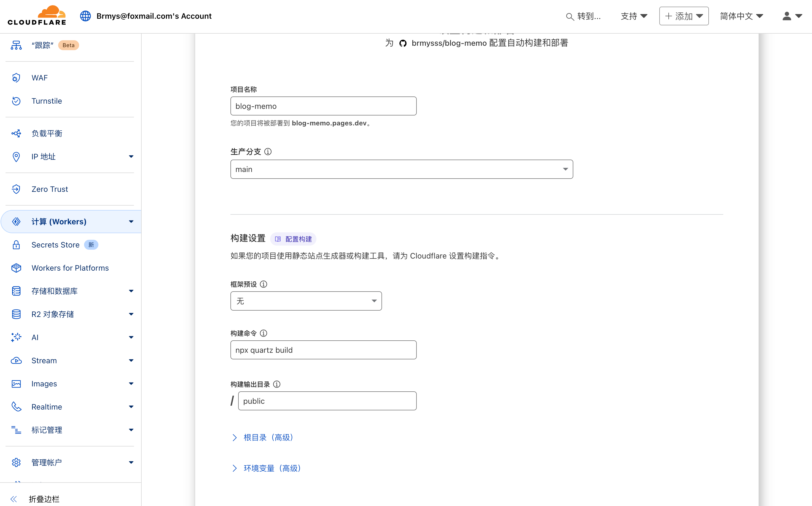Click the search magnifier icon
This screenshot has width=812, height=506.
click(569, 17)
